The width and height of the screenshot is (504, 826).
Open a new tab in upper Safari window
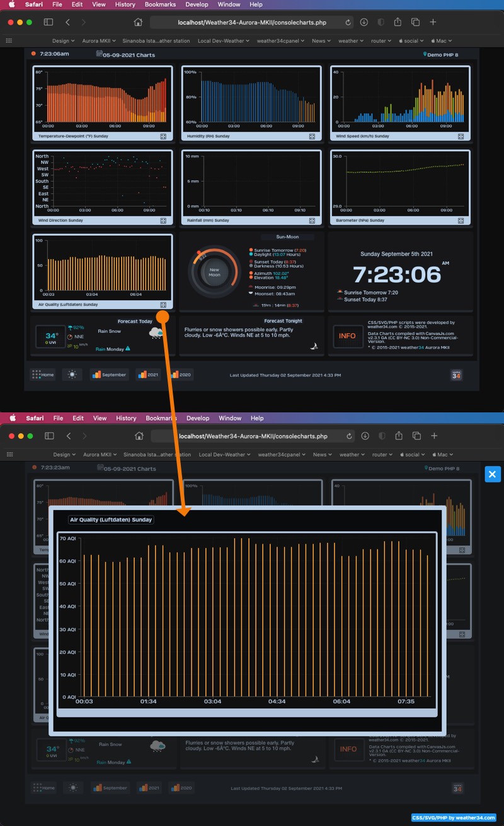(x=433, y=22)
